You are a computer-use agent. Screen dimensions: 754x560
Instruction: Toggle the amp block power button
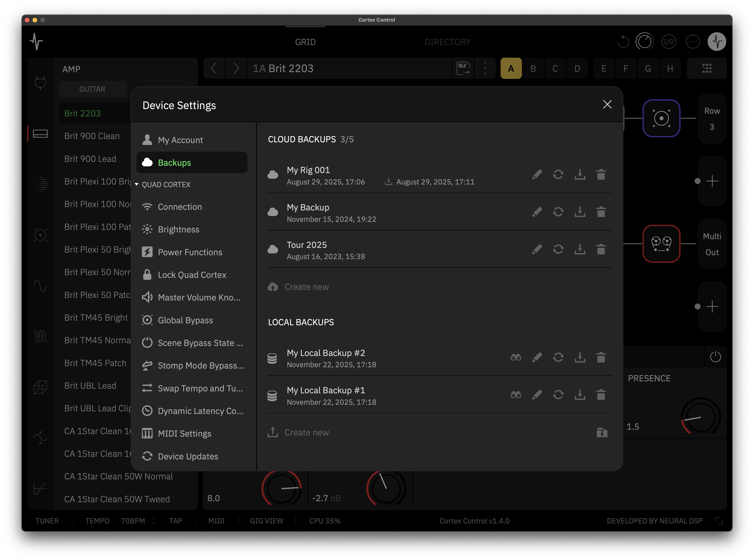pyautogui.click(x=715, y=357)
